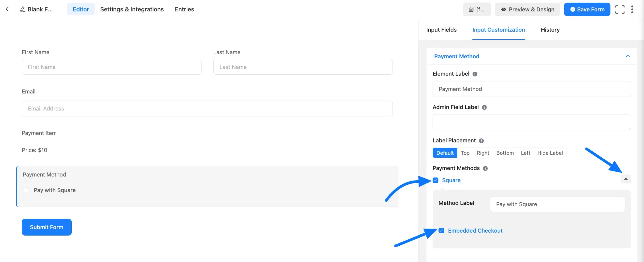
Task: Switch to the Input Fields tab
Action: [x=441, y=30]
